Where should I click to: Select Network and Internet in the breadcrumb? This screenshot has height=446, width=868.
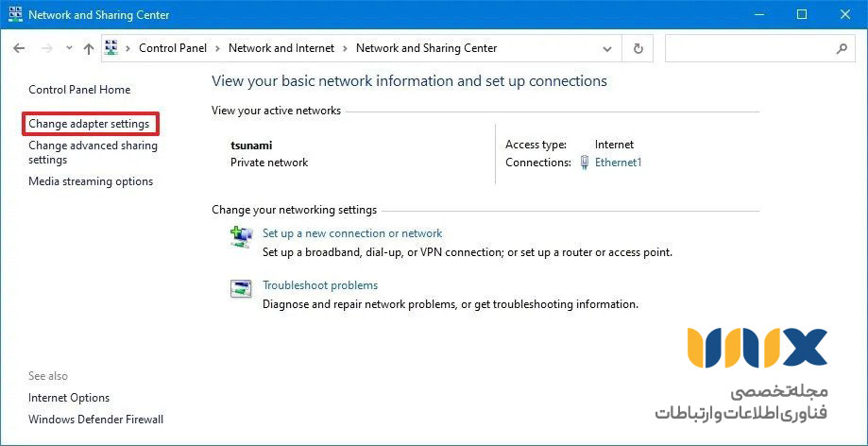[281, 48]
